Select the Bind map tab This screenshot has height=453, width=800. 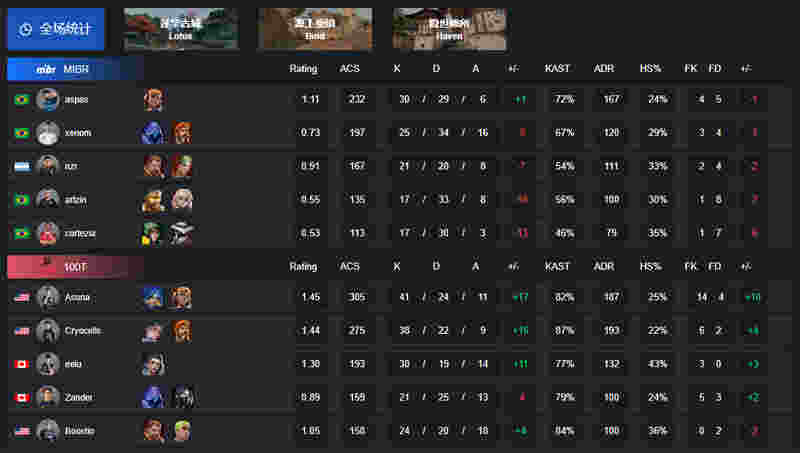pyautogui.click(x=315, y=29)
